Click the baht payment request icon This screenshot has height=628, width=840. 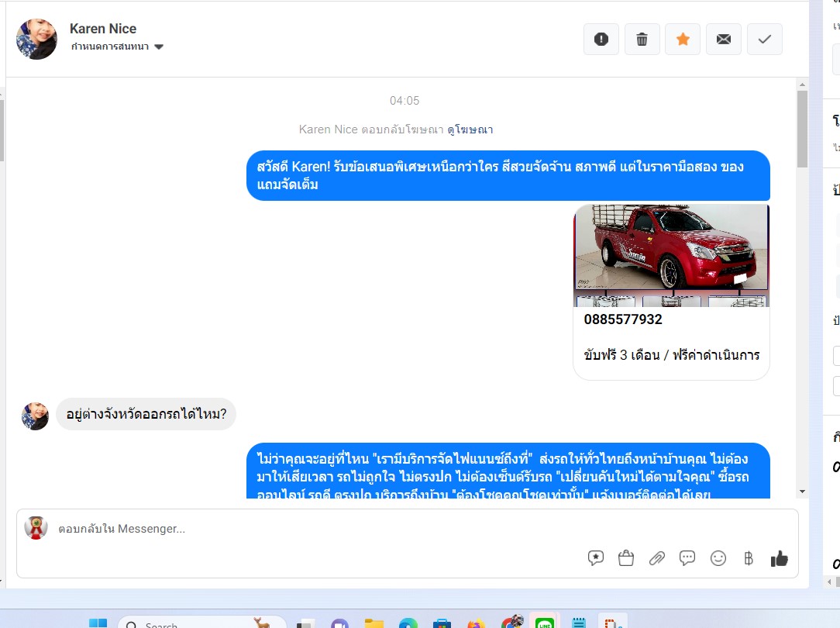[749, 558]
